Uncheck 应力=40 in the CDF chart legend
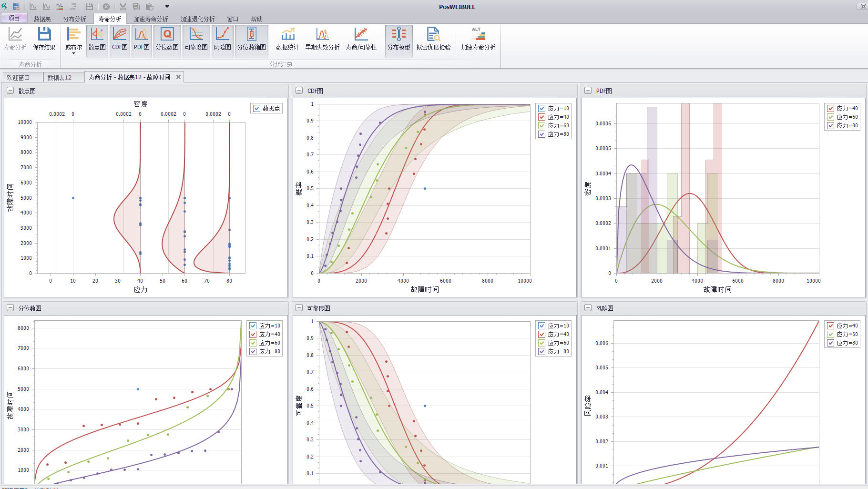 click(541, 117)
